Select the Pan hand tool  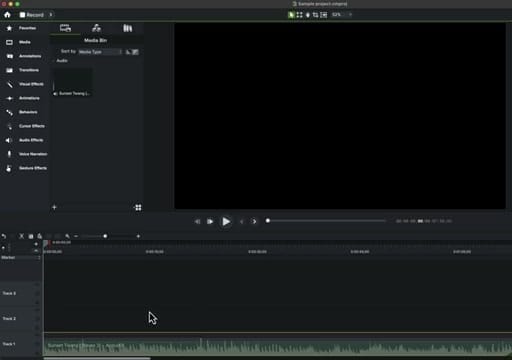coord(308,15)
